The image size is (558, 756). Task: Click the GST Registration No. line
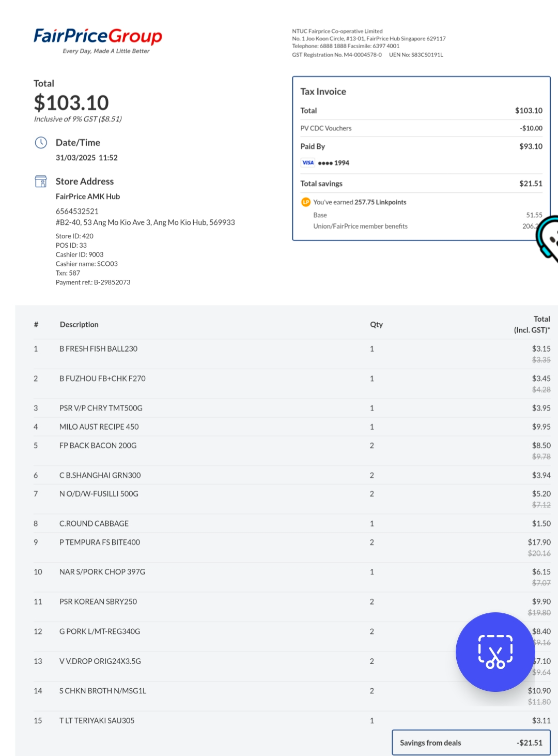(x=337, y=55)
